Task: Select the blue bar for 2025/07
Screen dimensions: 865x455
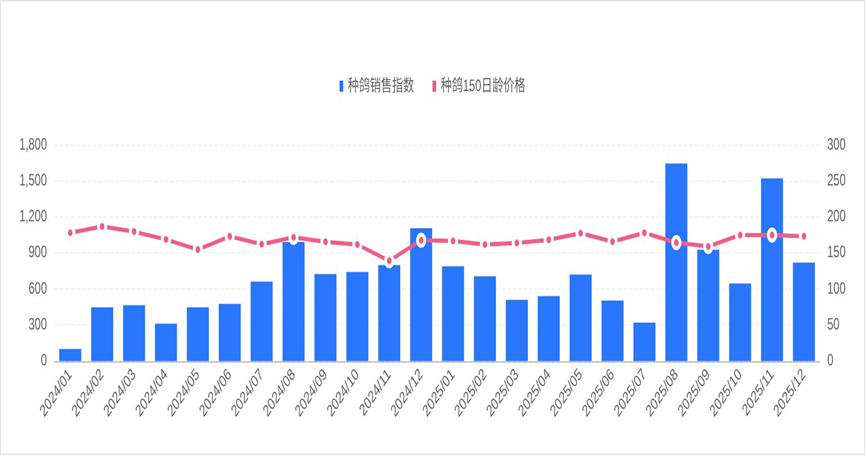Action: (x=644, y=341)
